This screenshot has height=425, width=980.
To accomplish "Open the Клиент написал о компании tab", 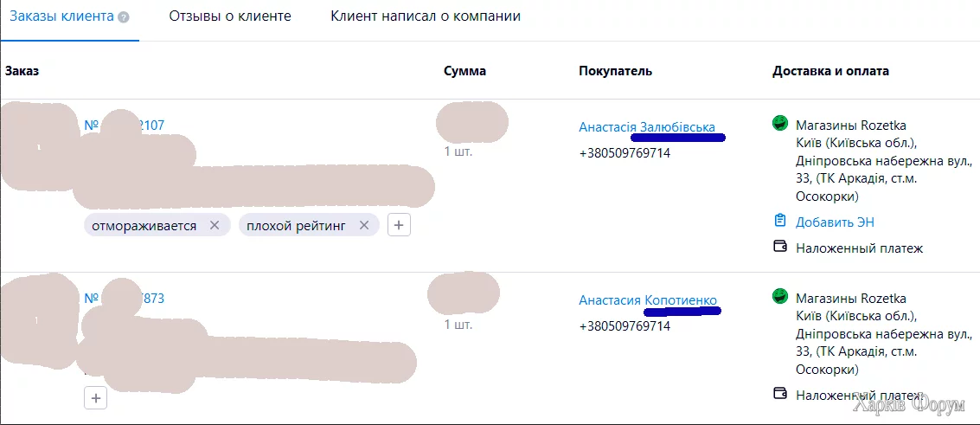I will [x=426, y=16].
